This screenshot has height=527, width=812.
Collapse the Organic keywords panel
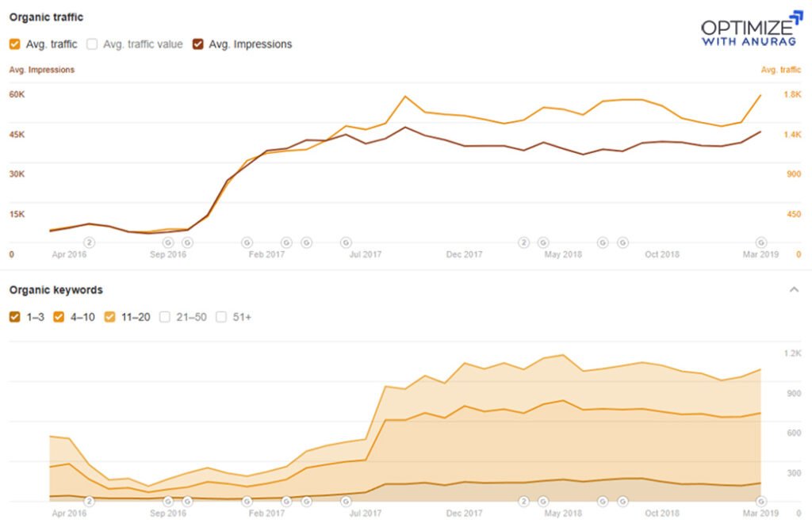click(x=795, y=289)
